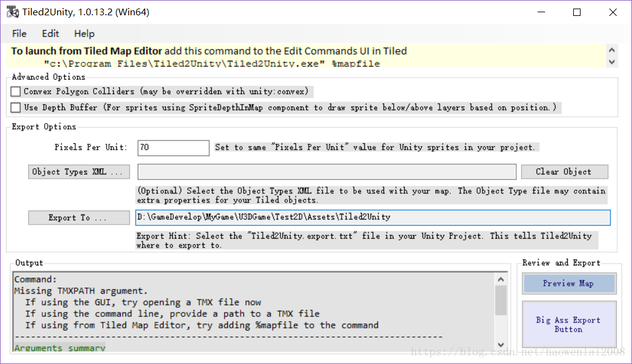Click the Export To button
Screen dimensions: 632x364
[79, 218]
